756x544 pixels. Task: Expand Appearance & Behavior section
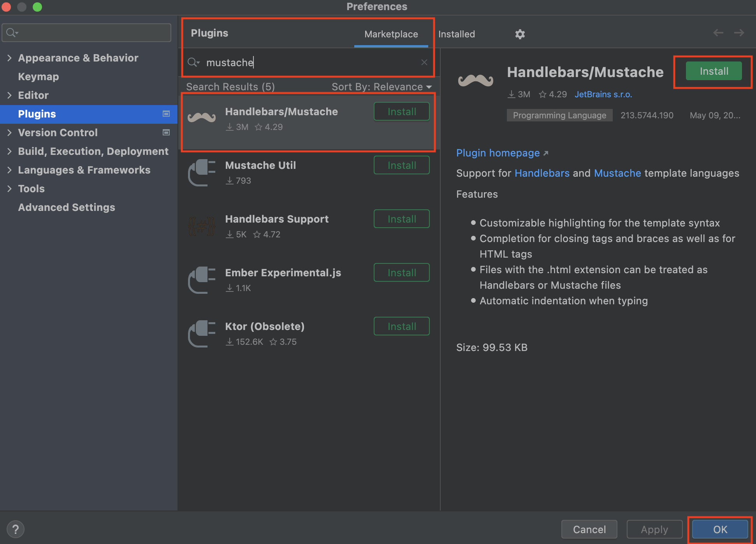9,58
